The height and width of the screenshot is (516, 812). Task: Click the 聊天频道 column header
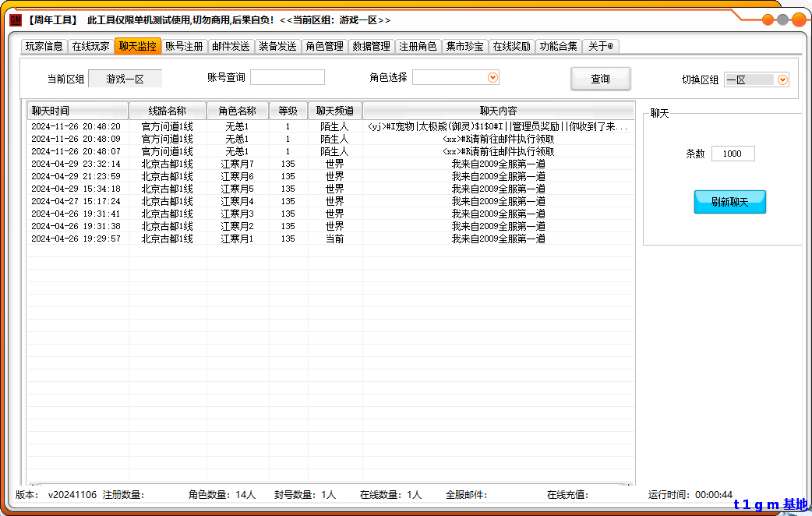[334, 111]
